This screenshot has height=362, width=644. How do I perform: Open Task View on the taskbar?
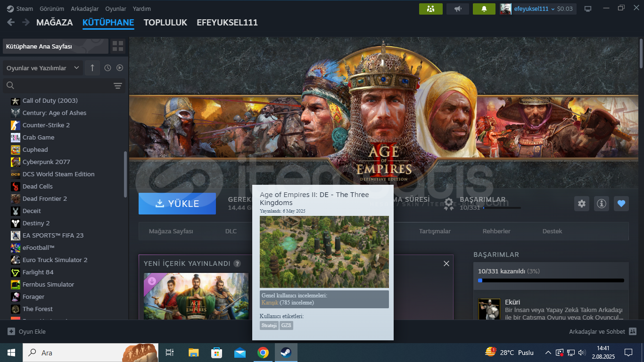(x=170, y=353)
